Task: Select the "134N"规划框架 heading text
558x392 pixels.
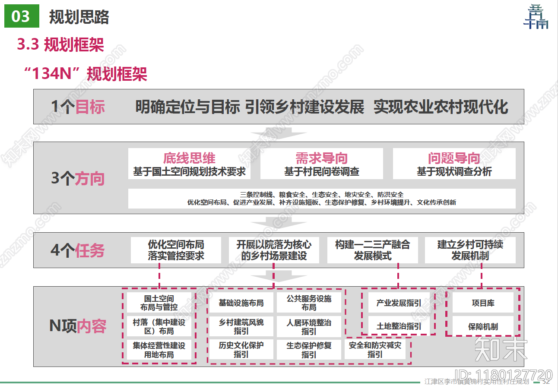Action: [86, 73]
